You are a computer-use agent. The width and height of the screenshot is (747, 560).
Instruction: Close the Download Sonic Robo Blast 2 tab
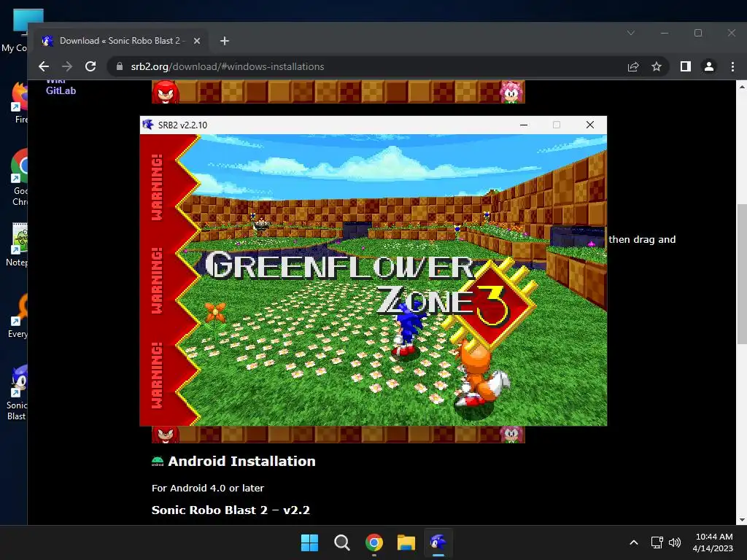tap(197, 41)
